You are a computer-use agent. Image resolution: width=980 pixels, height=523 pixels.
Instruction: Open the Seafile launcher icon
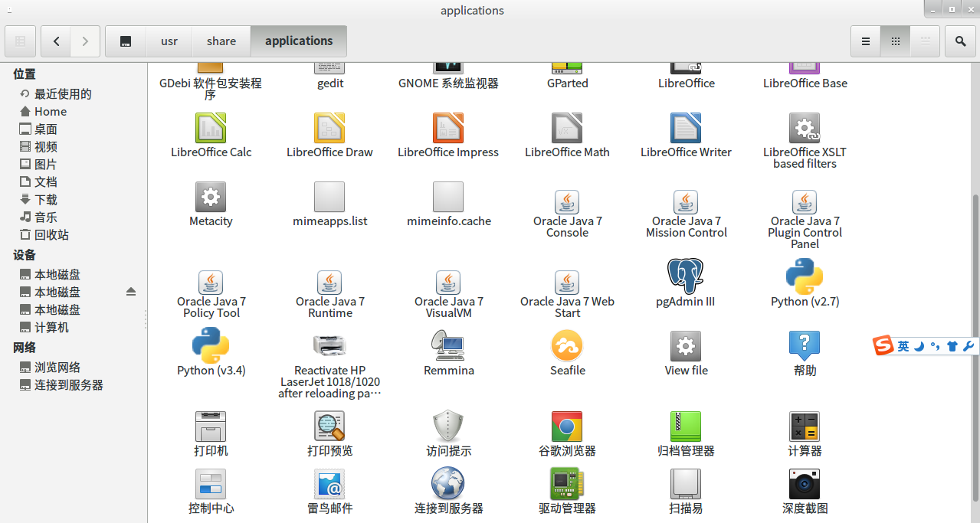[x=567, y=346]
